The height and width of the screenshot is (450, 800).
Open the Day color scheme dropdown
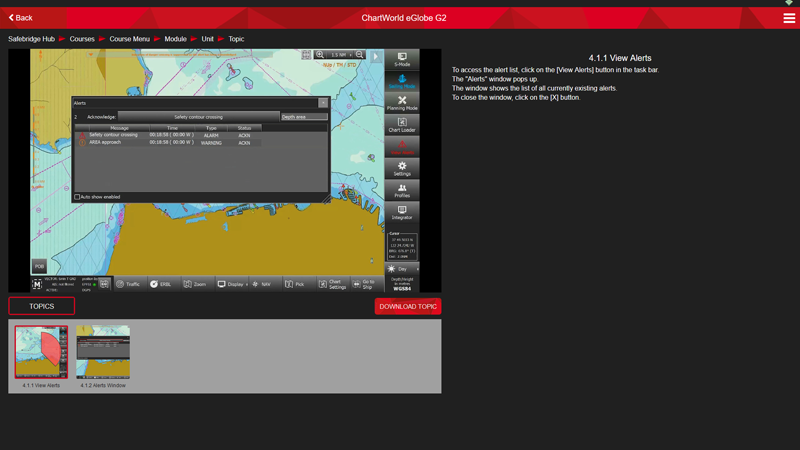point(402,269)
